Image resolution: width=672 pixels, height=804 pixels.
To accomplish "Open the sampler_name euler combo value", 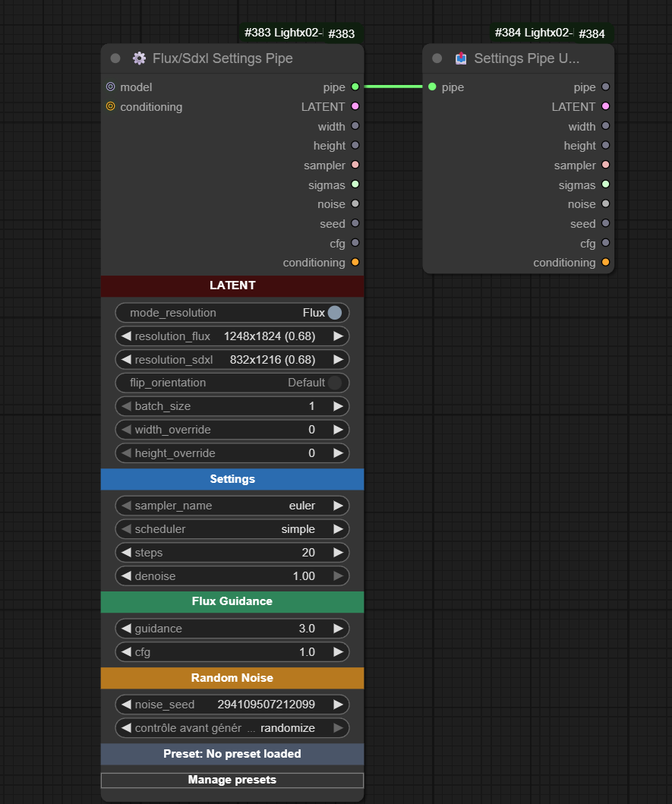I will pos(301,506).
